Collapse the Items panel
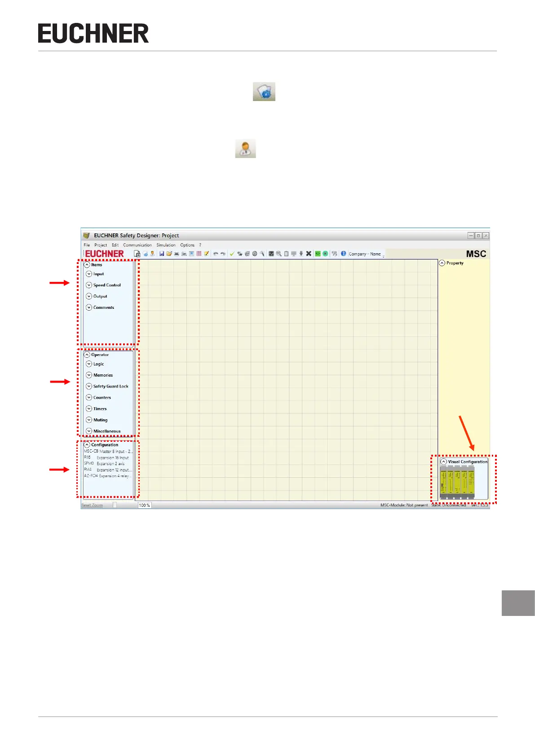This screenshot has width=535, height=756. coord(87,265)
